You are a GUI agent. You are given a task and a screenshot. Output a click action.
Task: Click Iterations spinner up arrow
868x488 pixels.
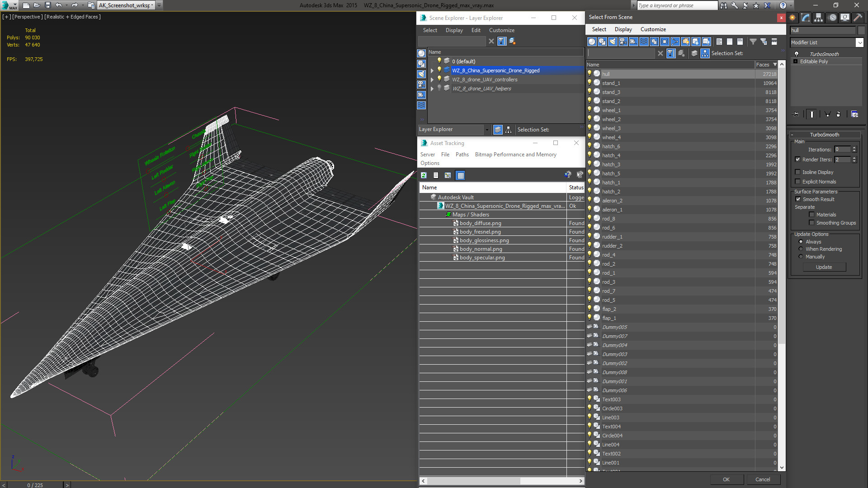pyautogui.click(x=854, y=148)
